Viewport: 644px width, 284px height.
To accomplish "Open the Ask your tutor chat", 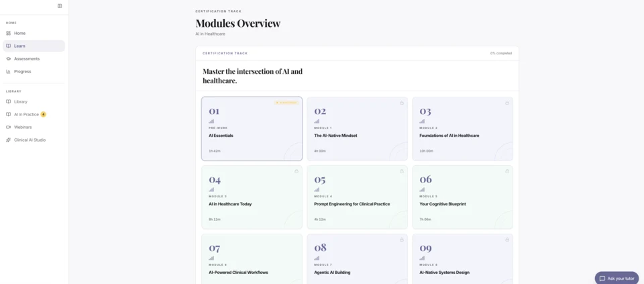I will (x=616, y=278).
